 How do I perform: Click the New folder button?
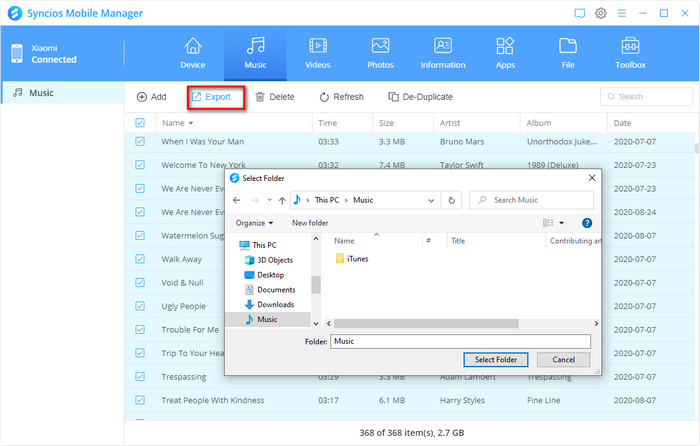[x=310, y=223]
